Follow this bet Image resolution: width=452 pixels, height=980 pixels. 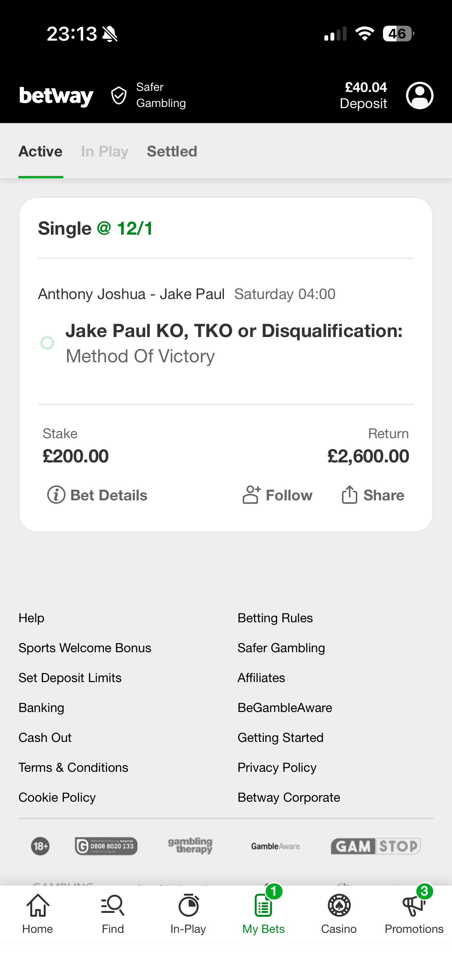coord(278,495)
